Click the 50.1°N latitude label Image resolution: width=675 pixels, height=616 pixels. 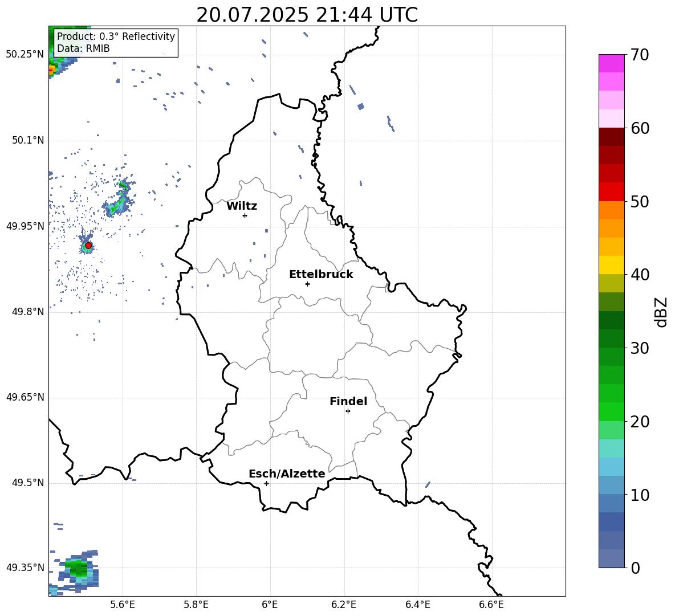click(28, 140)
